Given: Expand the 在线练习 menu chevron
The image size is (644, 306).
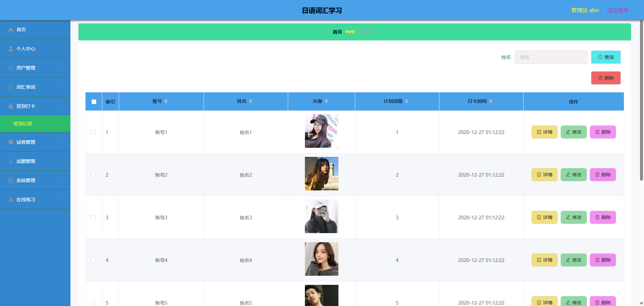Looking at the screenshot, I should coord(62,199).
